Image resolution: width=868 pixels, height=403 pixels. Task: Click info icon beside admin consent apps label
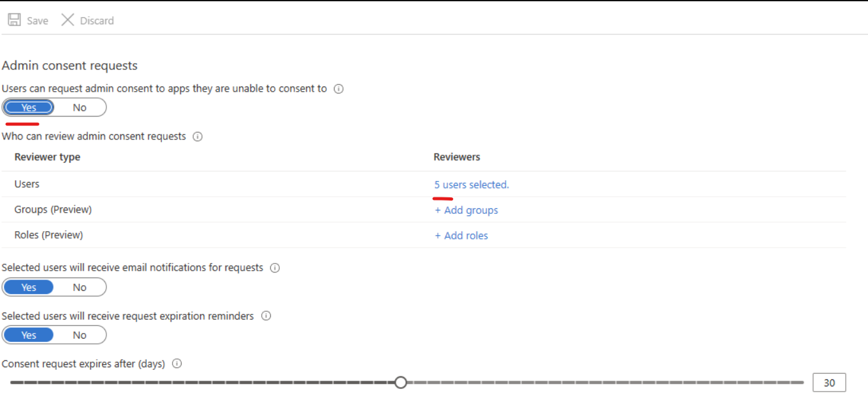339,89
